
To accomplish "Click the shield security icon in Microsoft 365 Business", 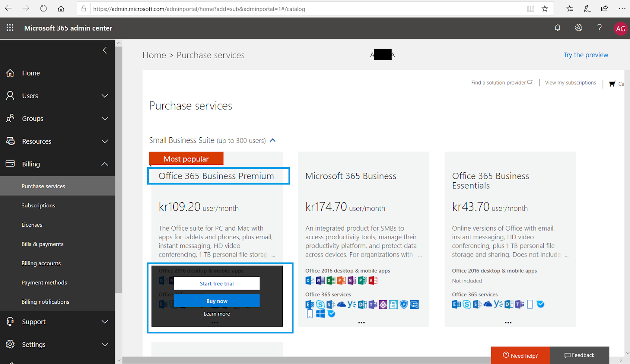I will point(404,305).
